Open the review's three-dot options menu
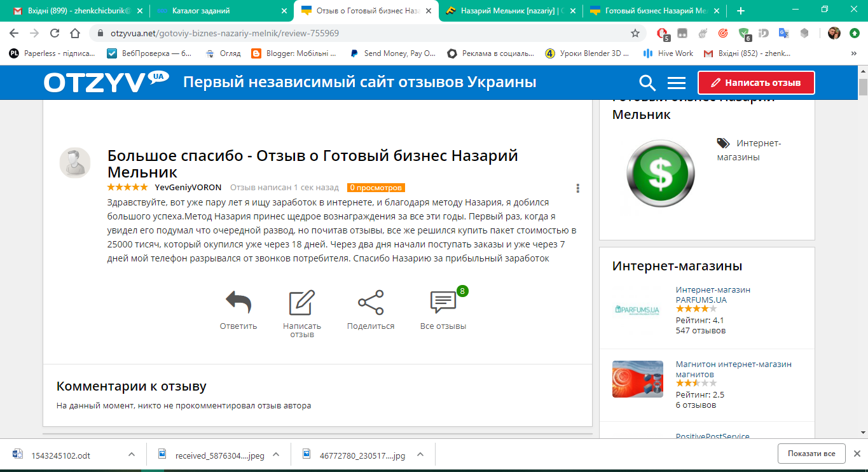Screen dimensions: 868x472 point(577,188)
